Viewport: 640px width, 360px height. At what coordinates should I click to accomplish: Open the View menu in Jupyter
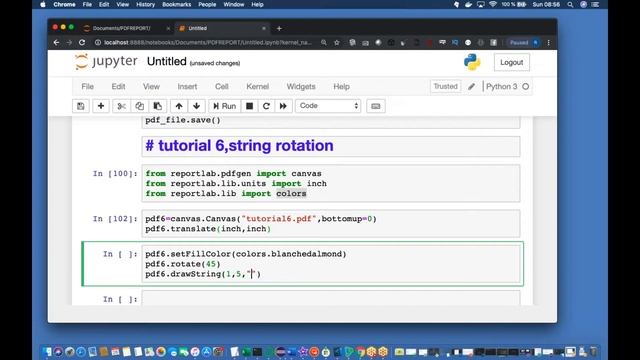pos(151,87)
